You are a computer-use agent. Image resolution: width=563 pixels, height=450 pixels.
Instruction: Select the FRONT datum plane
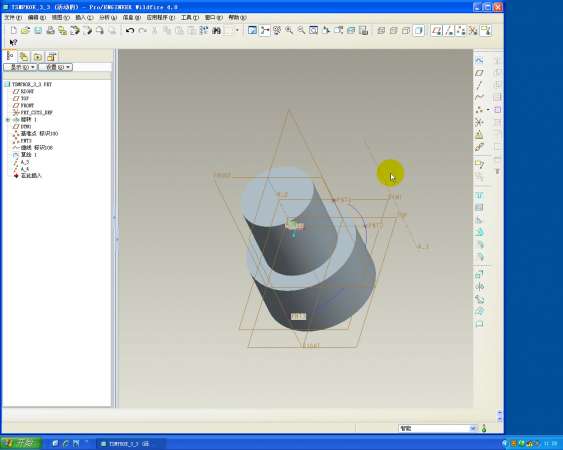(23, 106)
